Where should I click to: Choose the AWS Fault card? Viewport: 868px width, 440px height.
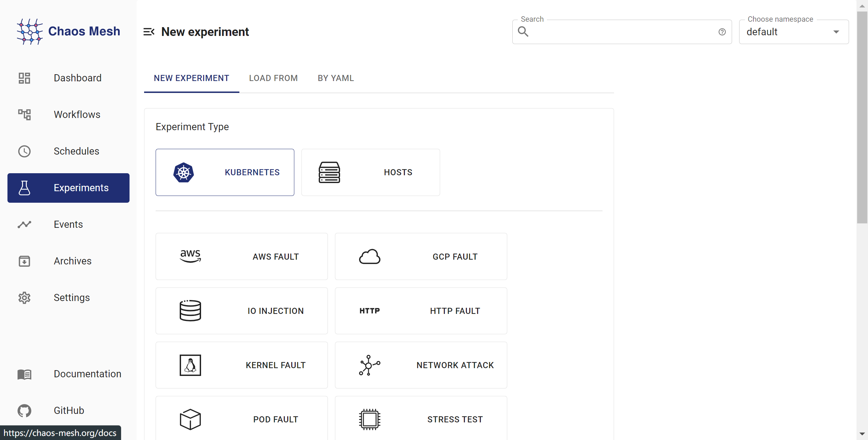pos(241,257)
